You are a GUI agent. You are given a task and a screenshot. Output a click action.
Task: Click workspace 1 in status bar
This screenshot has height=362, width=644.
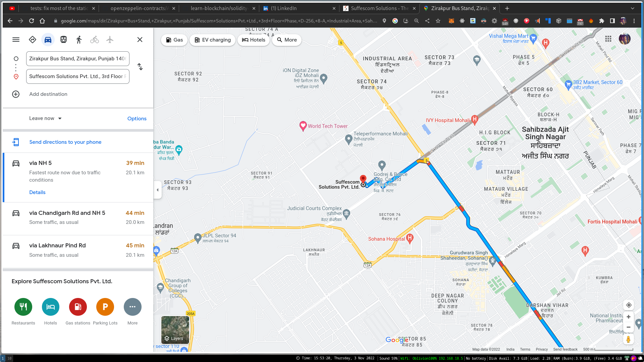pos(3,358)
